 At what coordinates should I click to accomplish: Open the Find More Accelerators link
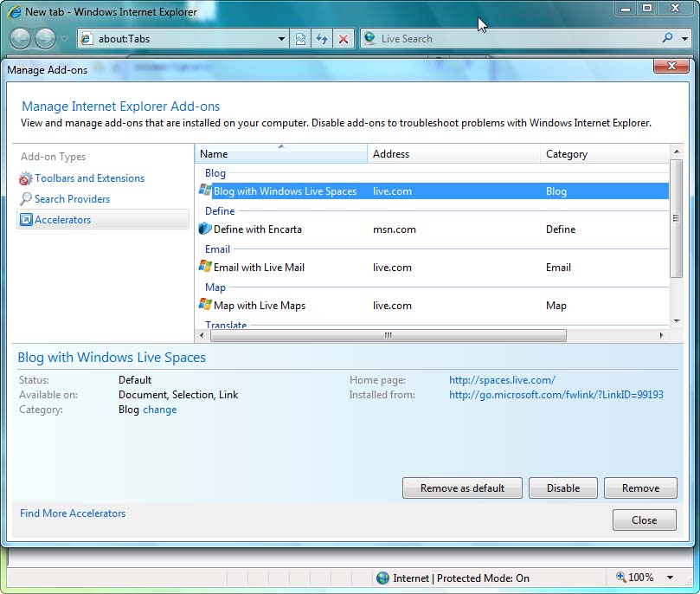pos(73,513)
